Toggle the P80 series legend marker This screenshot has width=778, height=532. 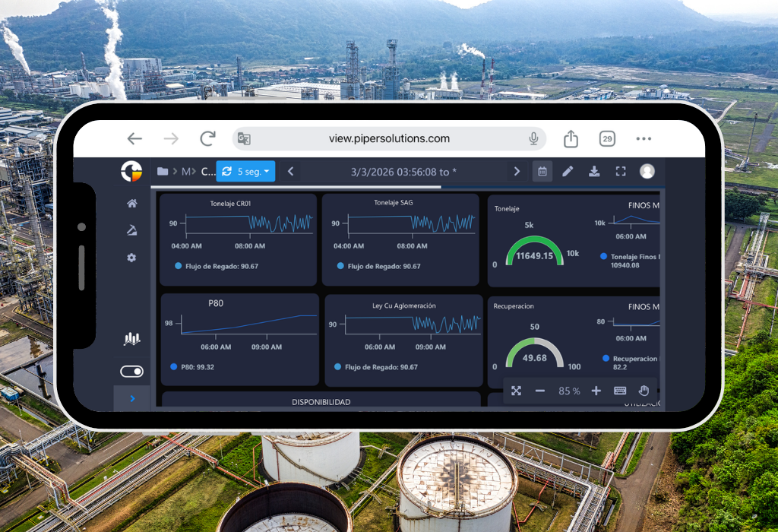174,366
